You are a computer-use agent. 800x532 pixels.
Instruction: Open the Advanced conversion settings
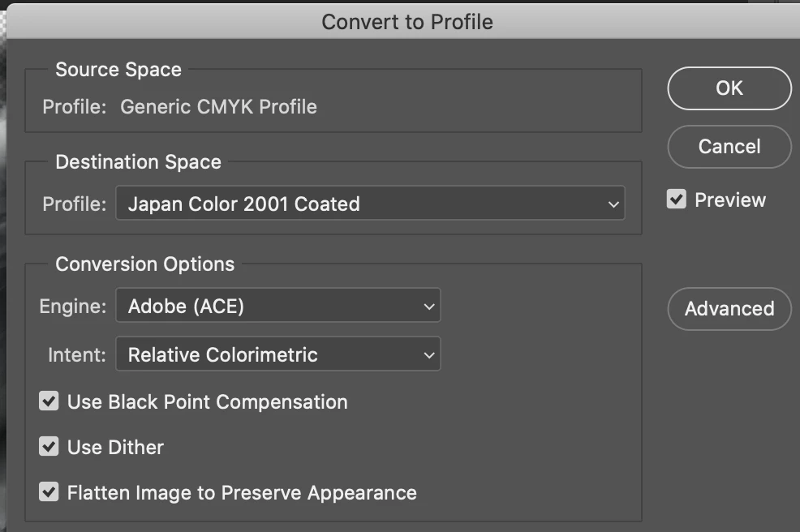click(x=729, y=309)
